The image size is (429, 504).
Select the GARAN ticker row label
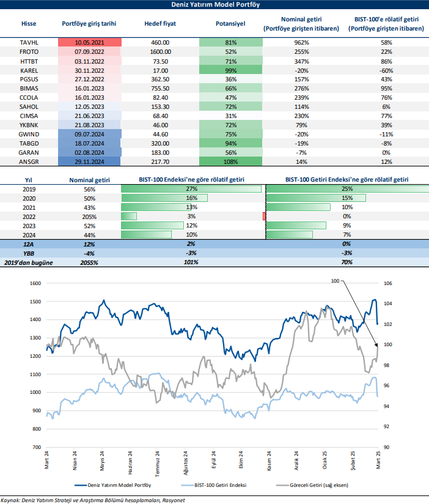click(29, 152)
